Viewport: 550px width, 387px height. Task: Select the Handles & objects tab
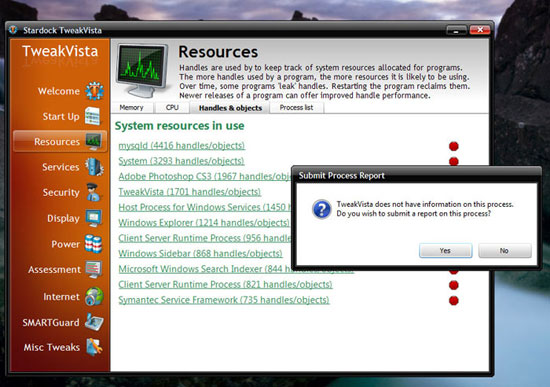point(230,108)
